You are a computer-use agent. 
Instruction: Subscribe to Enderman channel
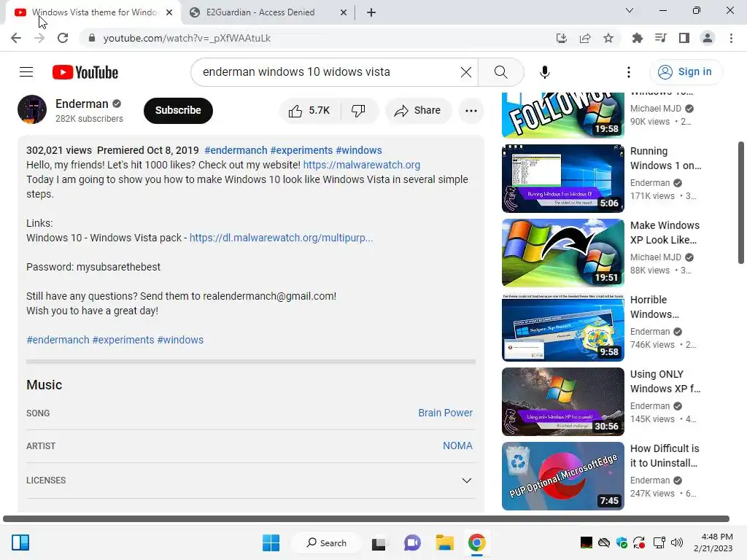click(178, 111)
